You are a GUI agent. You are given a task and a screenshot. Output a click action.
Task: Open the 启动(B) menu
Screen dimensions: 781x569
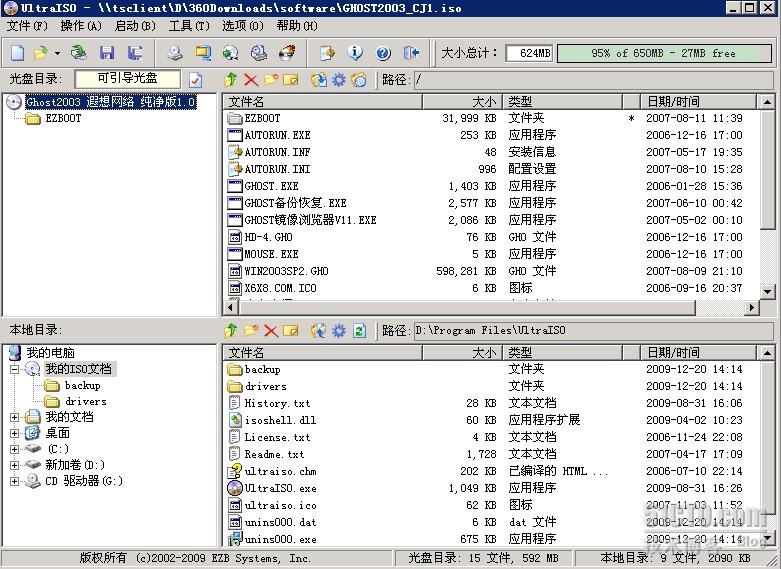[x=135, y=26]
